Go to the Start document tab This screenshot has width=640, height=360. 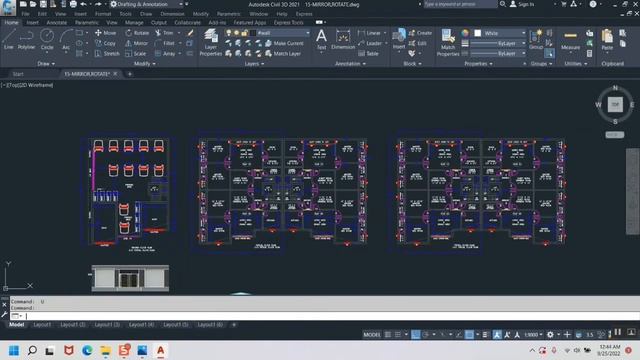18,74
